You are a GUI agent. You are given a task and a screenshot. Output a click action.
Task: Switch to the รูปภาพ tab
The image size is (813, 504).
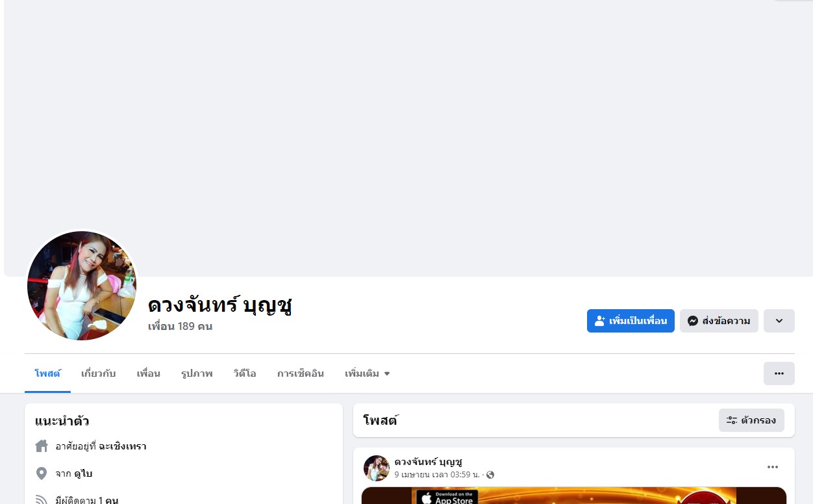pyautogui.click(x=197, y=373)
